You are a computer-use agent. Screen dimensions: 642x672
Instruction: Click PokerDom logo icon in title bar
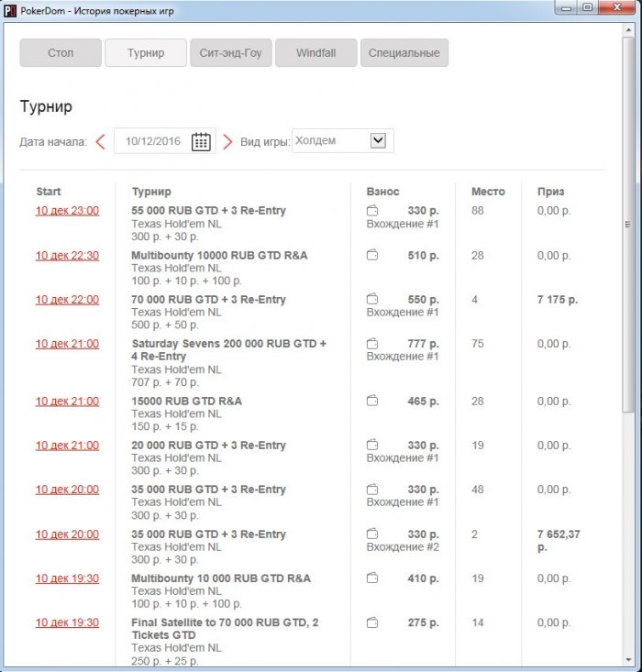[9, 11]
